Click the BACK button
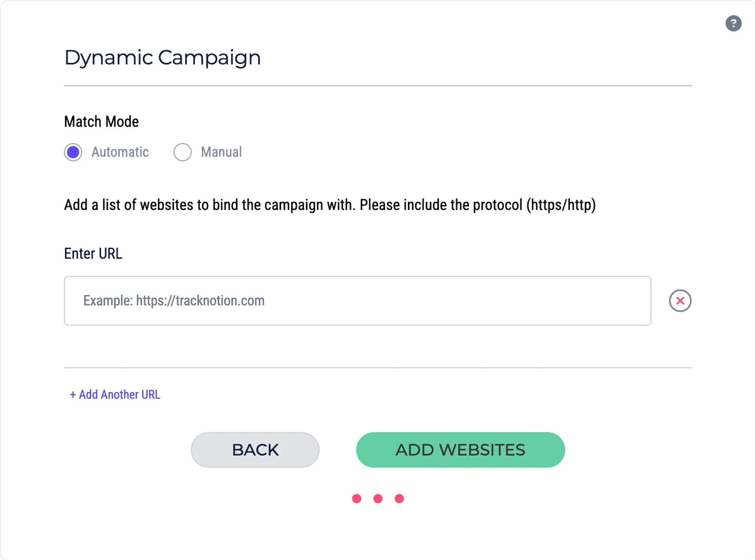The image size is (755, 560). click(255, 450)
